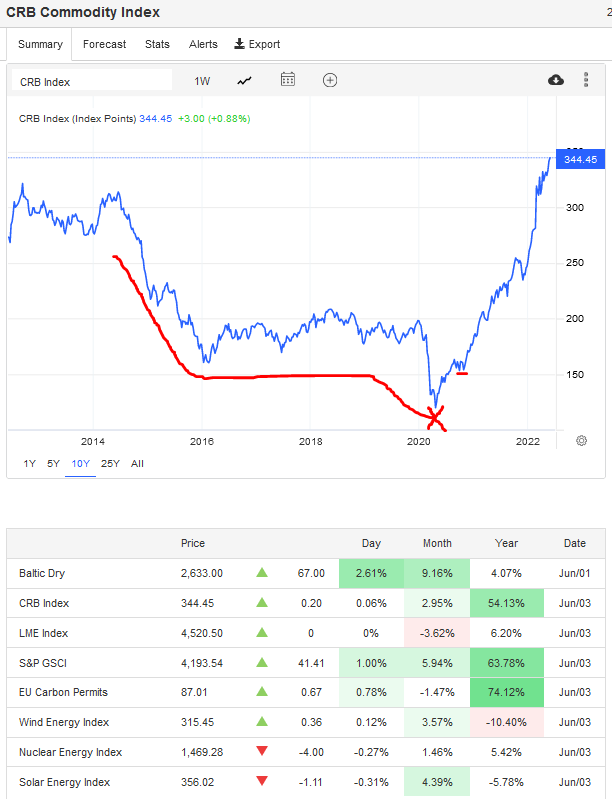
Task: Click Wind Energy Index up arrow
Action: pyautogui.click(x=262, y=721)
